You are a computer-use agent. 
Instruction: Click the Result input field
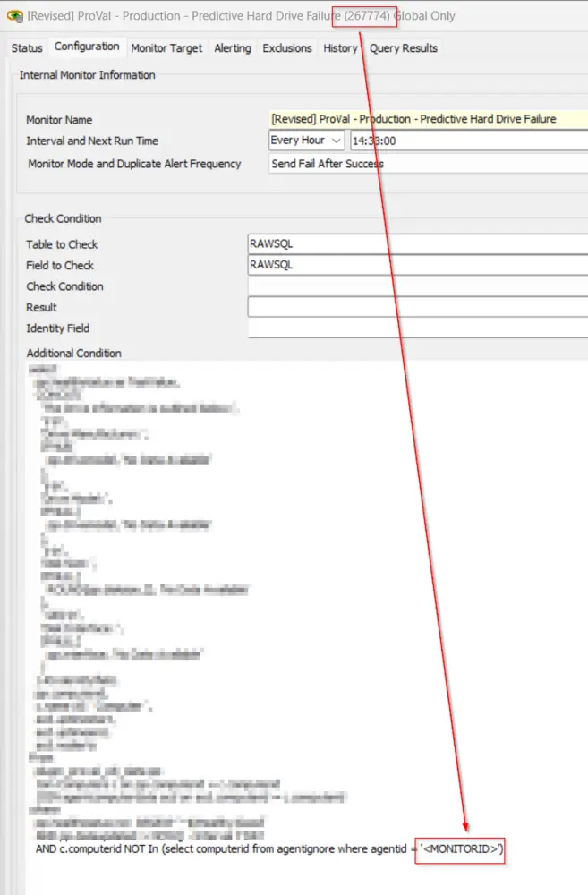tap(418, 307)
